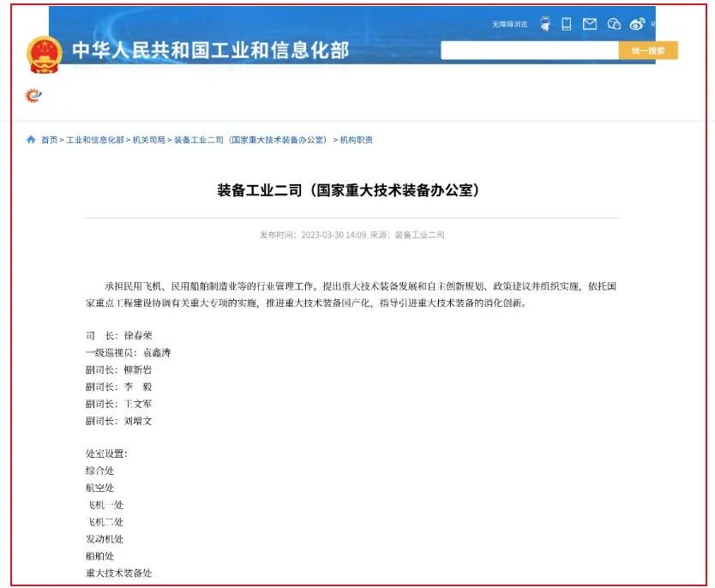Click the email envelope icon
The image size is (715, 588).
[590, 24]
